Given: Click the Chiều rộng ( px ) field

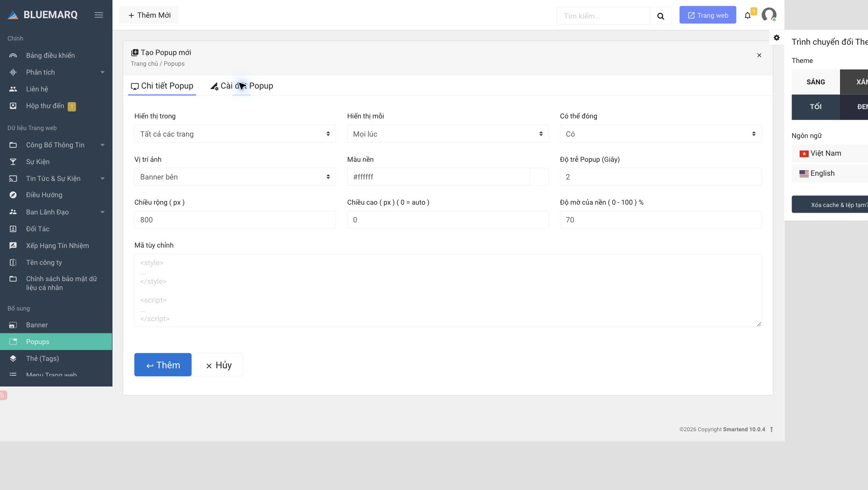Looking at the screenshot, I should point(235,220).
